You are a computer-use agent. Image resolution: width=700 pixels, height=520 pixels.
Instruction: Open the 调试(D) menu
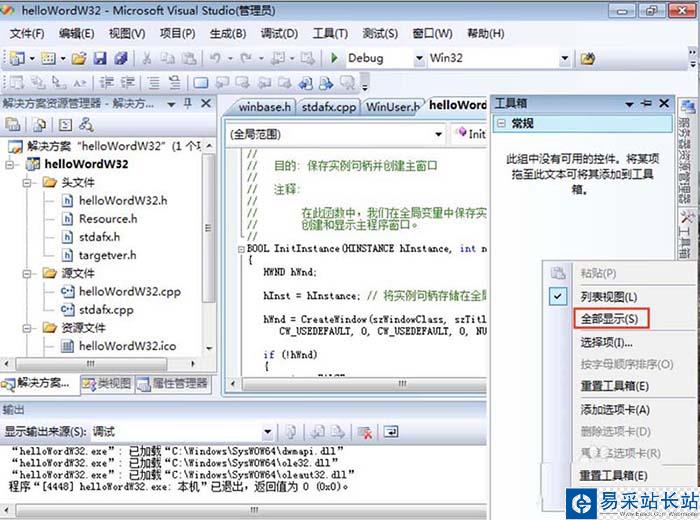[x=279, y=33]
